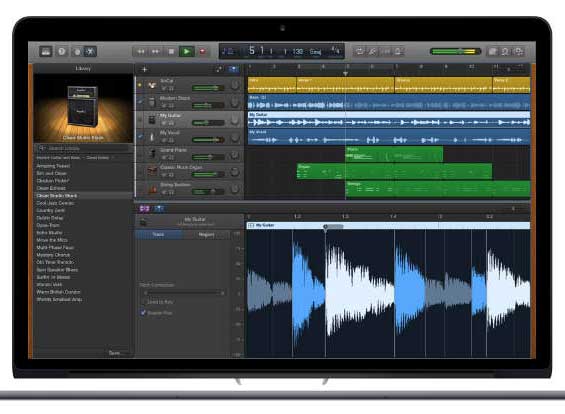Click the amp icon in editor inspector

(143, 222)
